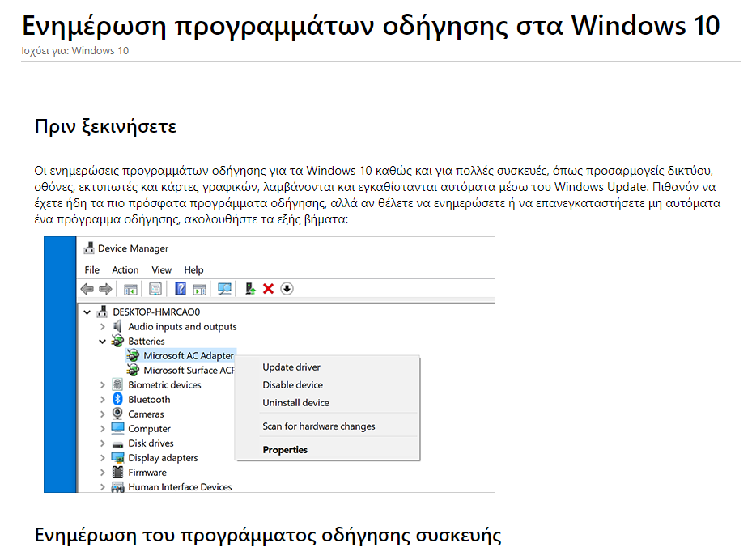Toggle the Show/Hide Action Pane toolbar icon

tap(199, 289)
